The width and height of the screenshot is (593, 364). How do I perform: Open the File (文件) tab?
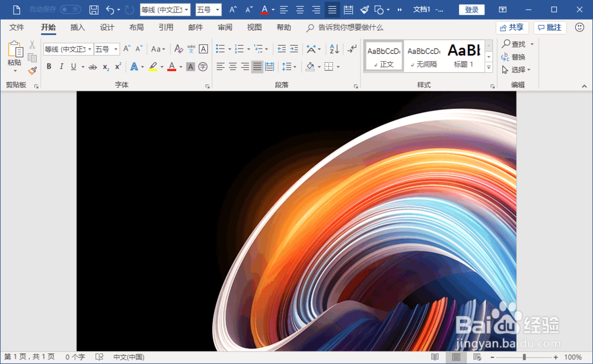tap(17, 28)
